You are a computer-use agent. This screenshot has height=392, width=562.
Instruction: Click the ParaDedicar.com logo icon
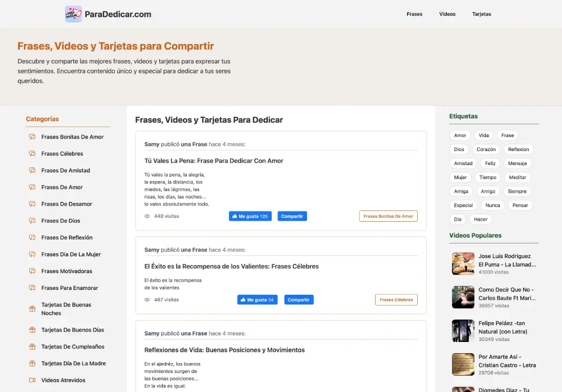click(x=74, y=14)
